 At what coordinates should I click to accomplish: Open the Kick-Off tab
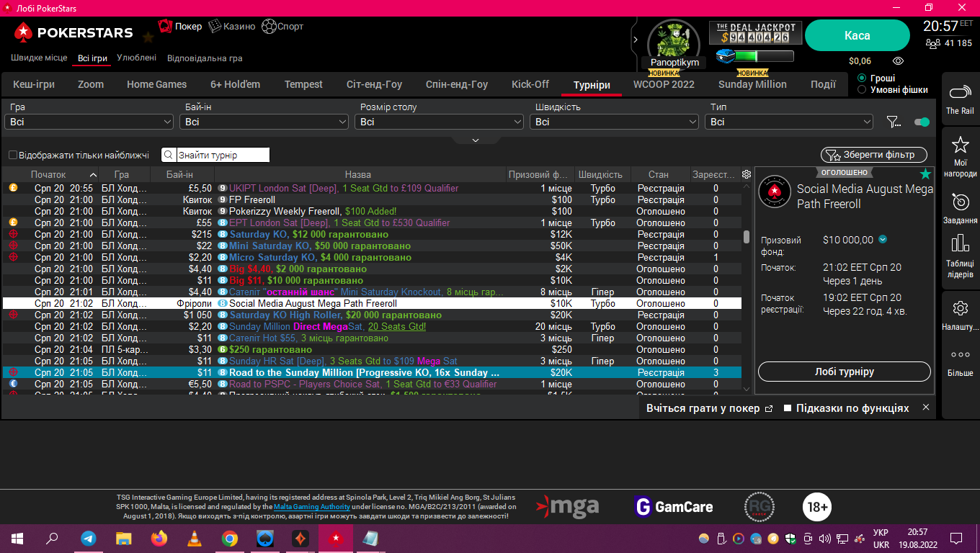[x=530, y=84]
